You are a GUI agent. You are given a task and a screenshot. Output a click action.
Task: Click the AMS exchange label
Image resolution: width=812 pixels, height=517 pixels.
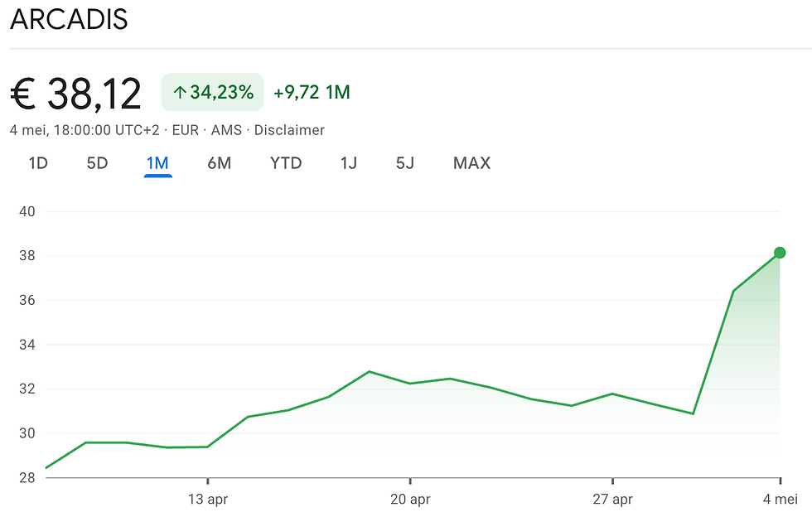[226, 130]
